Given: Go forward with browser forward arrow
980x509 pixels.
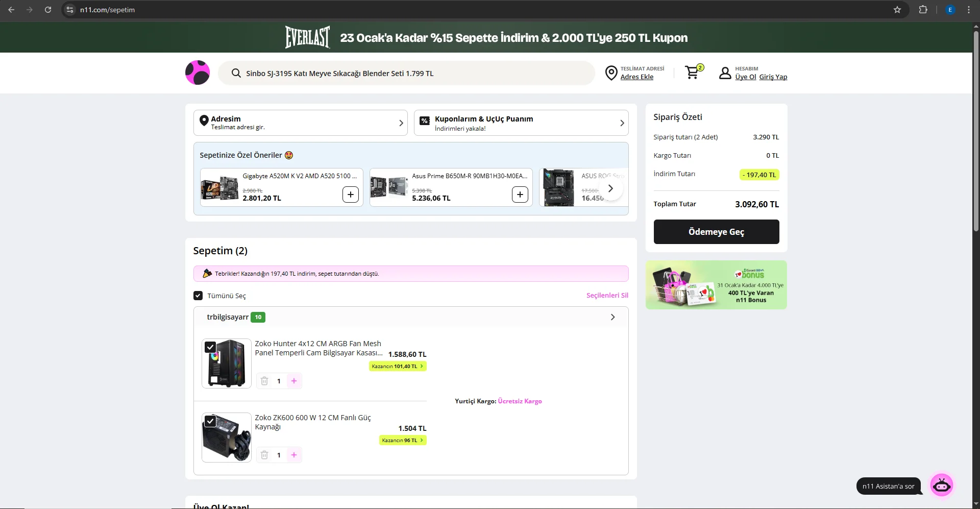Looking at the screenshot, I should tap(30, 10).
